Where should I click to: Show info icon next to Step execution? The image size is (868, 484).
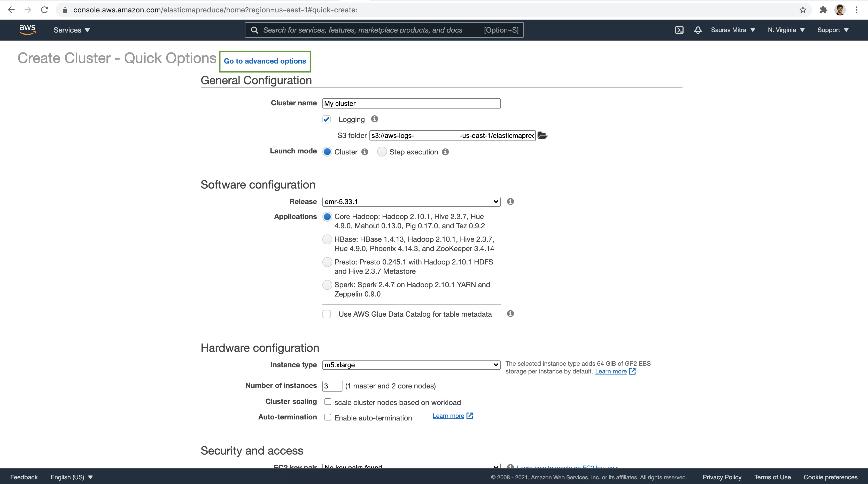tap(445, 152)
